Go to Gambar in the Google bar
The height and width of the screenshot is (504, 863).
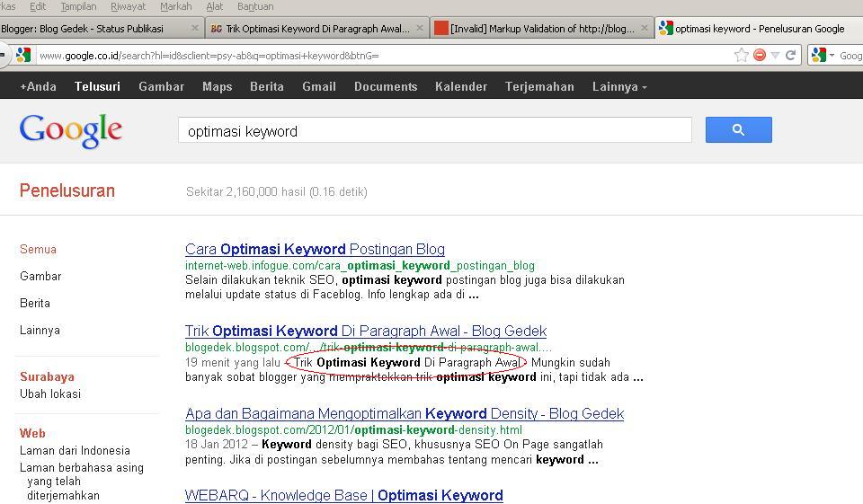(x=161, y=86)
